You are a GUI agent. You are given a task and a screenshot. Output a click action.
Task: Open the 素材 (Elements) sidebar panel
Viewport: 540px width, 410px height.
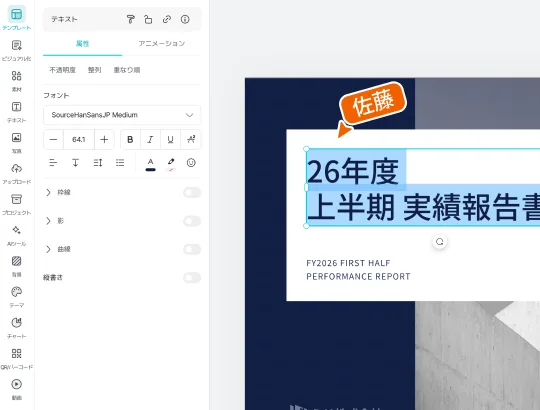[17, 81]
